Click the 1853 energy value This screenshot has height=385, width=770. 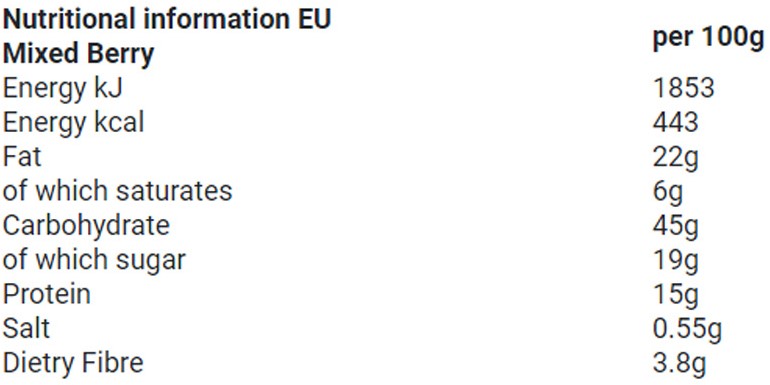(683, 88)
